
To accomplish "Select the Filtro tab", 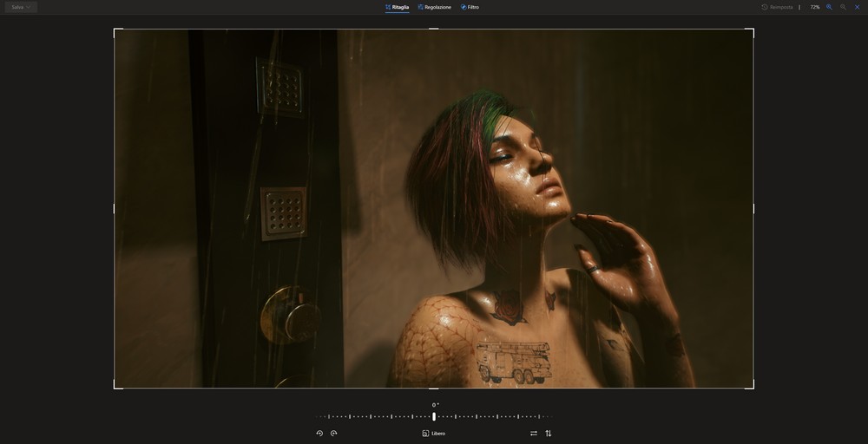I will click(x=470, y=7).
